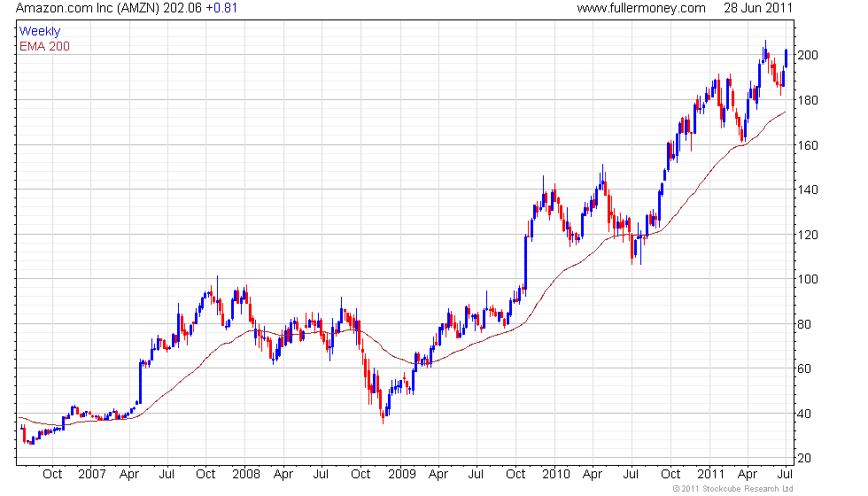
Task: Click the 120 price level on right axis
Action: point(810,236)
